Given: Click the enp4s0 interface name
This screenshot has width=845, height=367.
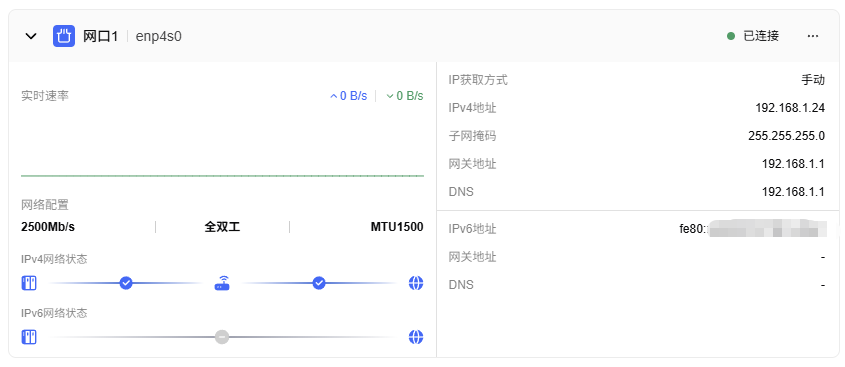Looking at the screenshot, I should coord(158,37).
